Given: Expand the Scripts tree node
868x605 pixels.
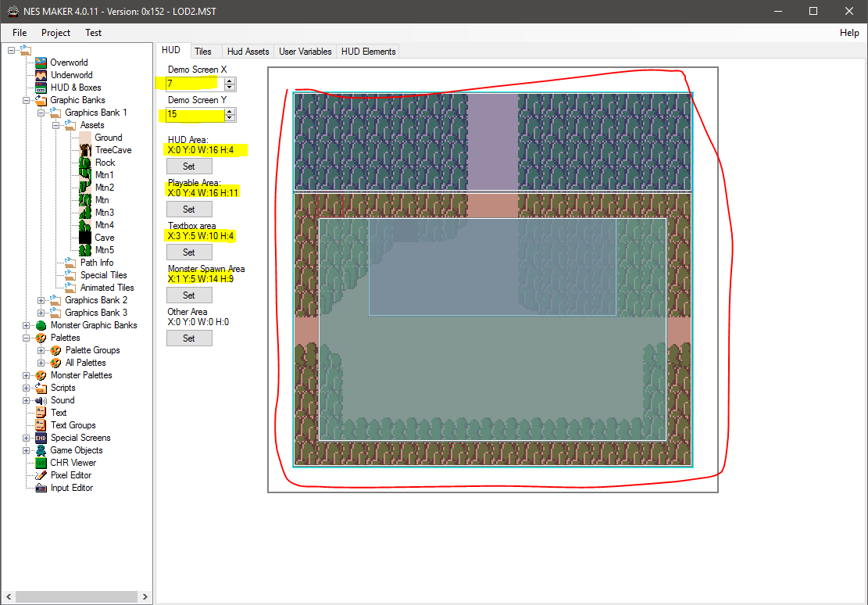Looking at the screenshot, I should [x=26, y=388].
